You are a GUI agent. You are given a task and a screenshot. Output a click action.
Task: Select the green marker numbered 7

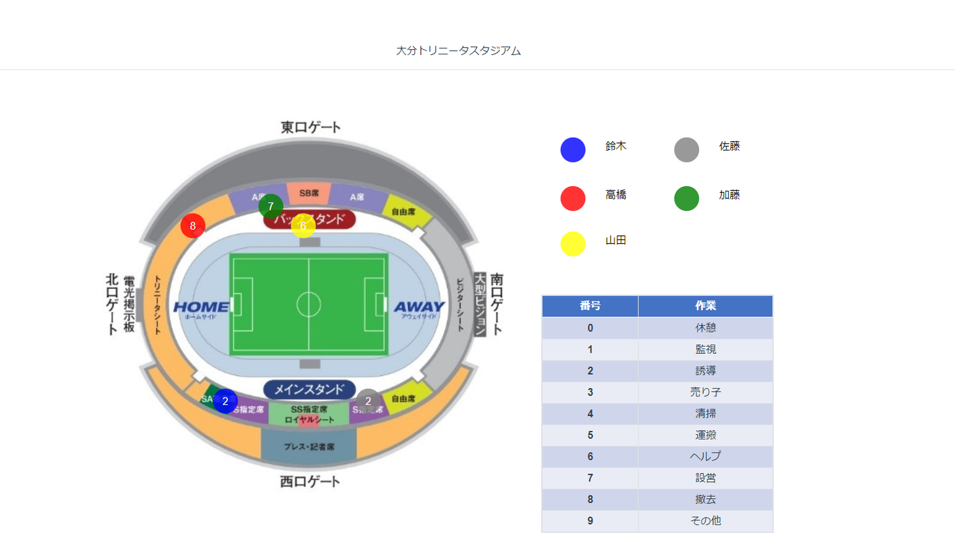pyautogui.click(x=271, y=206)
